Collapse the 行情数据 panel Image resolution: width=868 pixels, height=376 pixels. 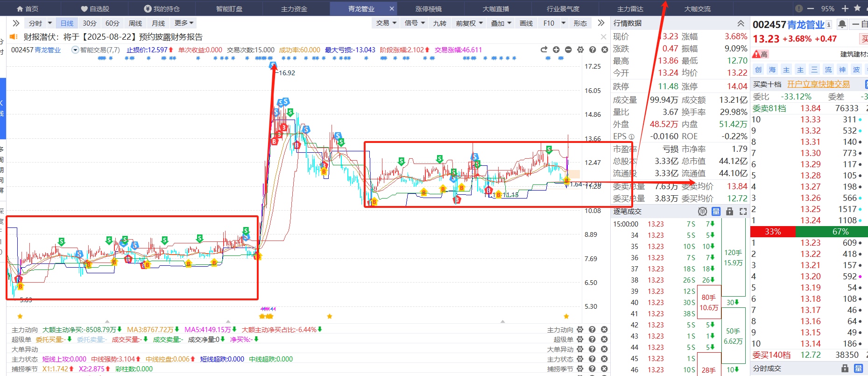[741, 23]
